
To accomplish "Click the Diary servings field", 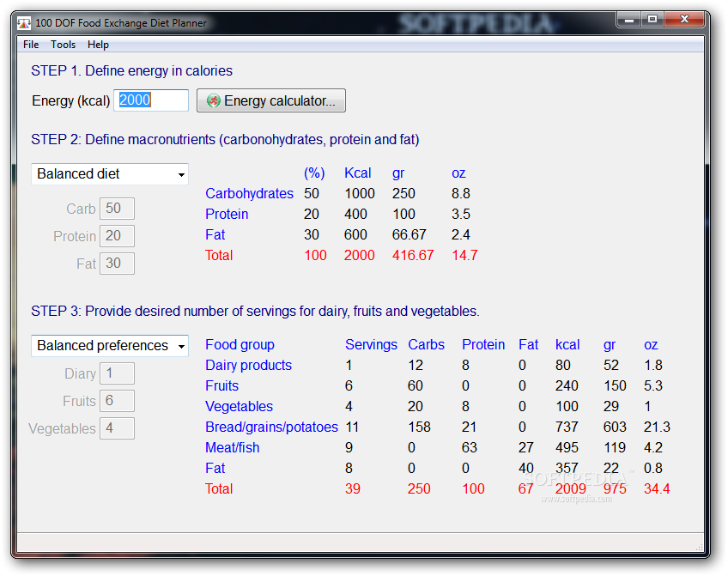I will click(117, 373).
